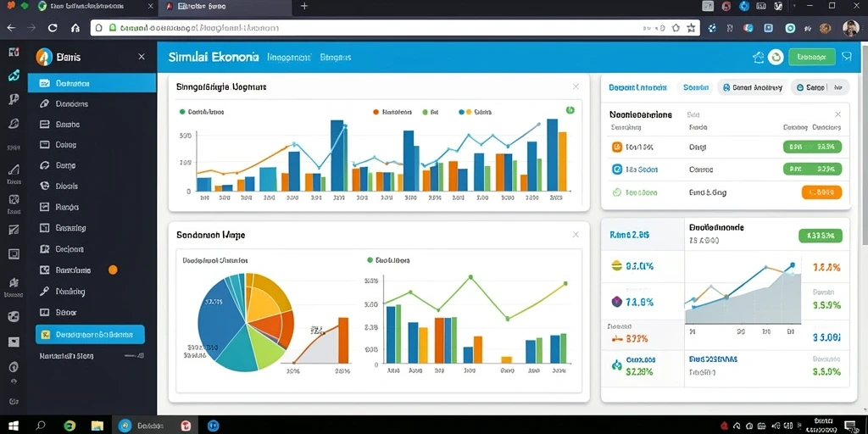Click the green circular icon on the top bar chart

(570, 110)
